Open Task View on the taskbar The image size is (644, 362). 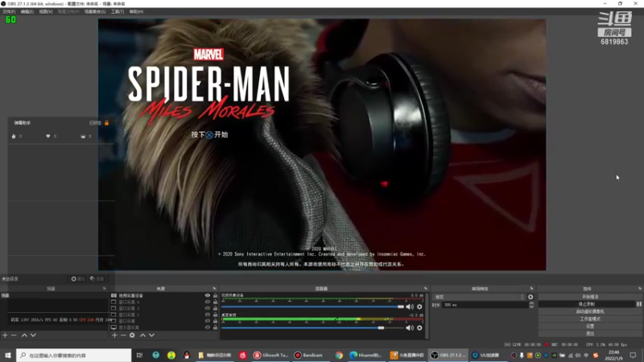tap(139, 355)
